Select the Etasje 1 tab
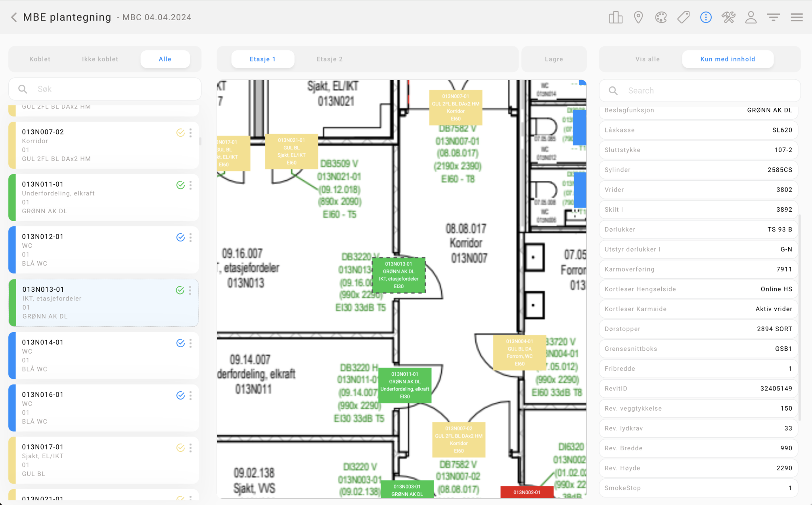The width and height of the screenshot is (812, 505). 262,59
